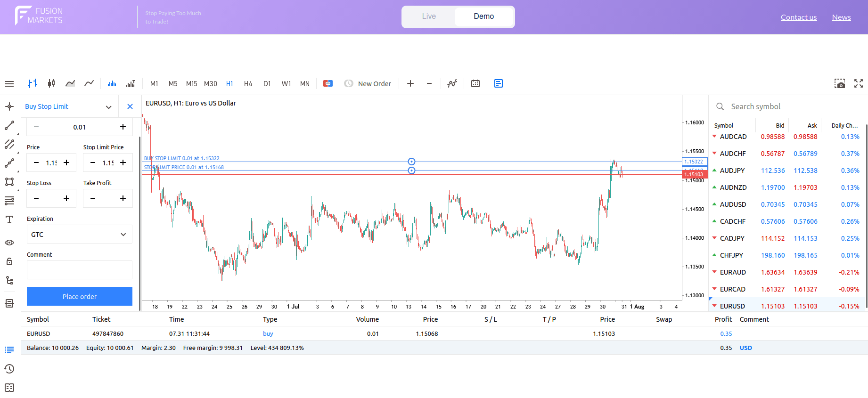Open the indicators list

click(452, 83)
